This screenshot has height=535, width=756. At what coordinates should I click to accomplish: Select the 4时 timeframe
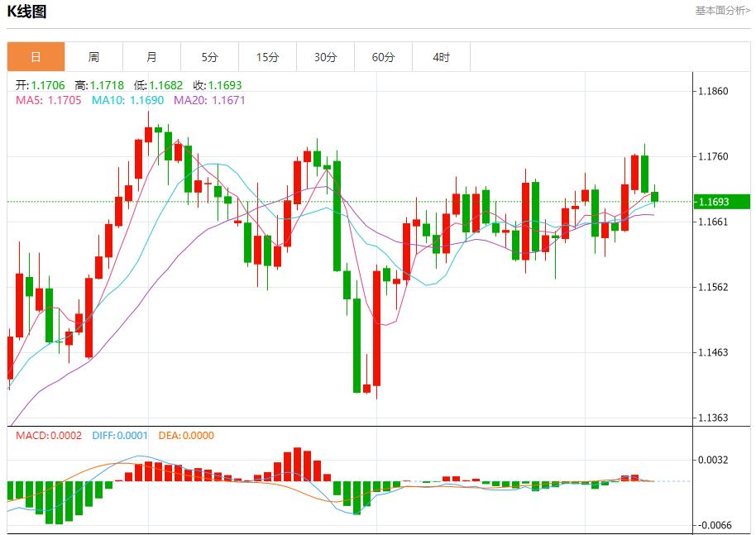[x=442, y=56]
